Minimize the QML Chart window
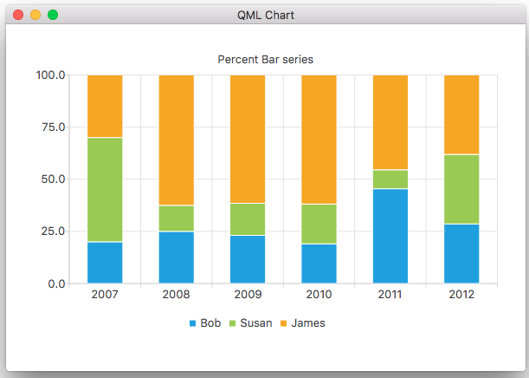 pyautogui.click(x=35, y=15)
